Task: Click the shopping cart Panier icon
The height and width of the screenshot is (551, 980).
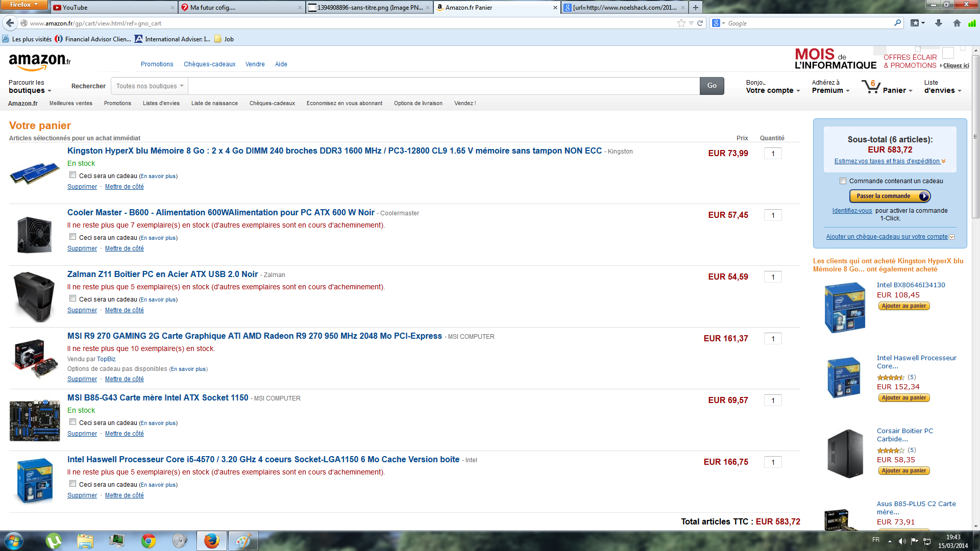Action: pos(871,87)
